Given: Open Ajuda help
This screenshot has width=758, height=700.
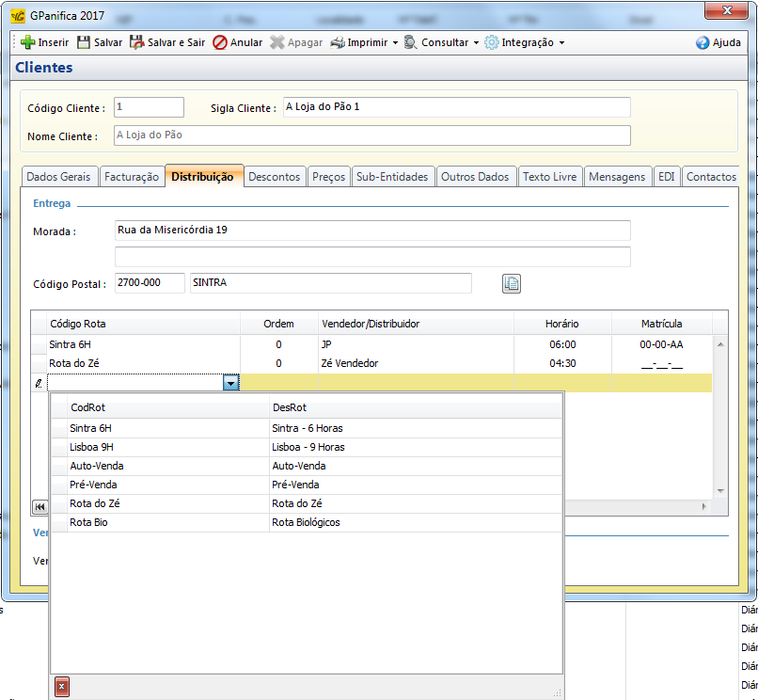Looking at the screenshot, I should pos(719,42).
